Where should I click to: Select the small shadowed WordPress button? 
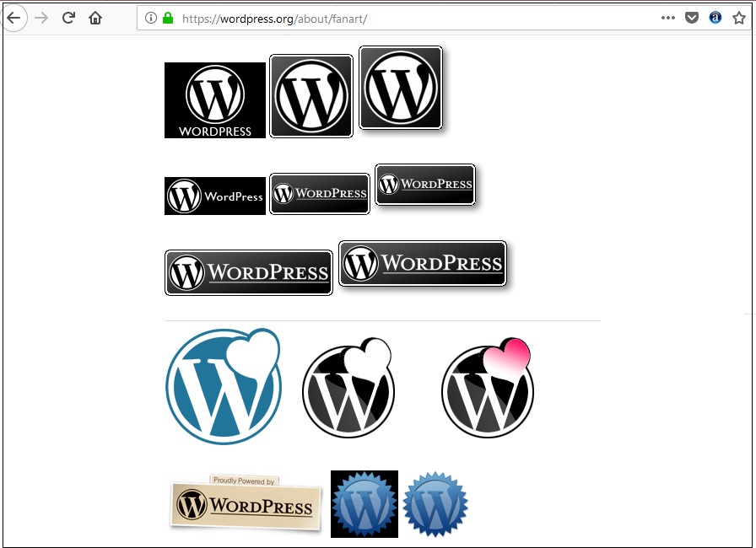point(425,185)
